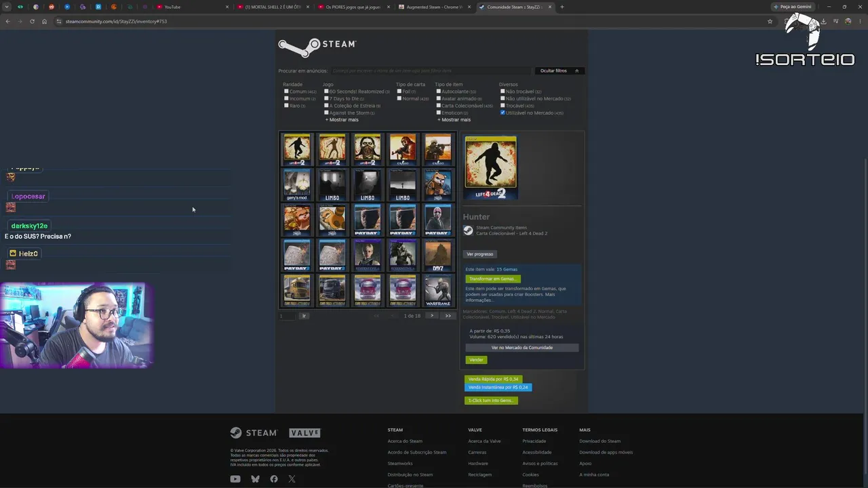The width and height of the screenshot is (868, 488).
Task: Switch to the YouTube tab
Action: coord(193,7)
